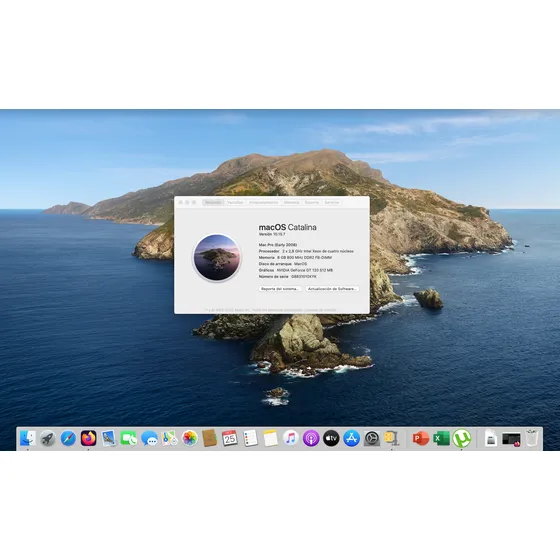Click the Memoria 8 GB specification line
Image resolution: width=560 pixels, height=560 pixels.
295,258
